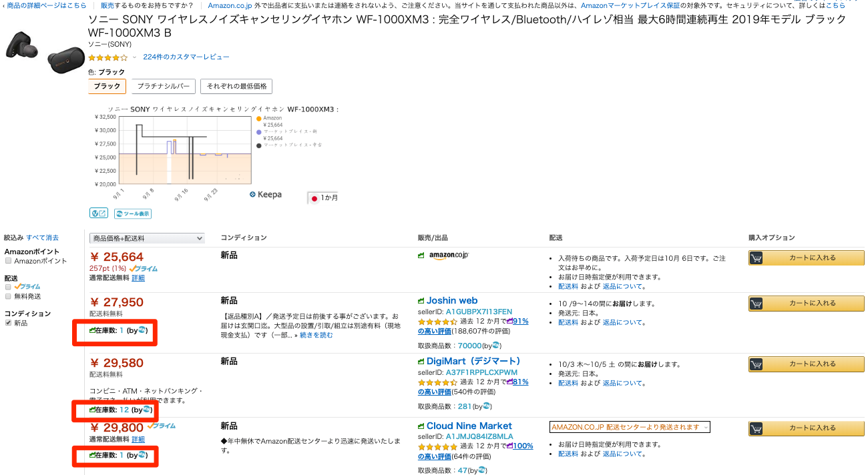Open 詳細 link under ¥ 25,664

pos(138,278)
